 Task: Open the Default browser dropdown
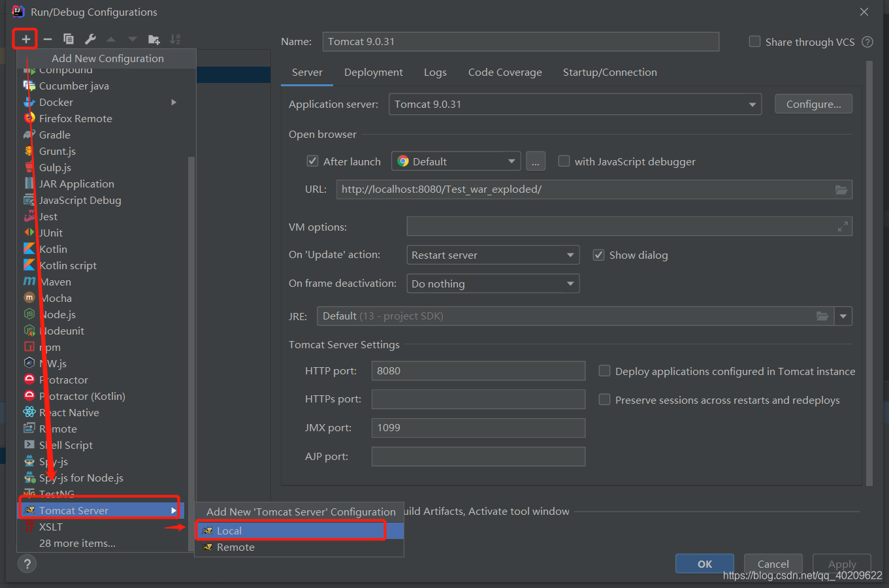(x=456, y=161)
